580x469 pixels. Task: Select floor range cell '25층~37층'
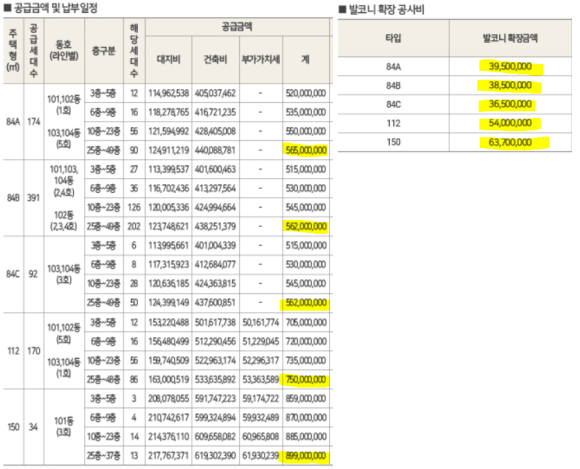click(104, 456)
